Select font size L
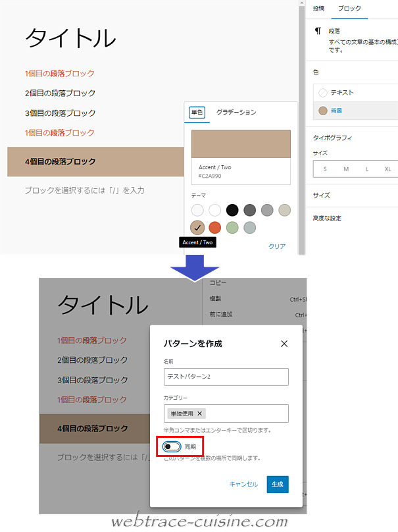Image resolution: width=398 pixels, height=532 pixels. 367,169
